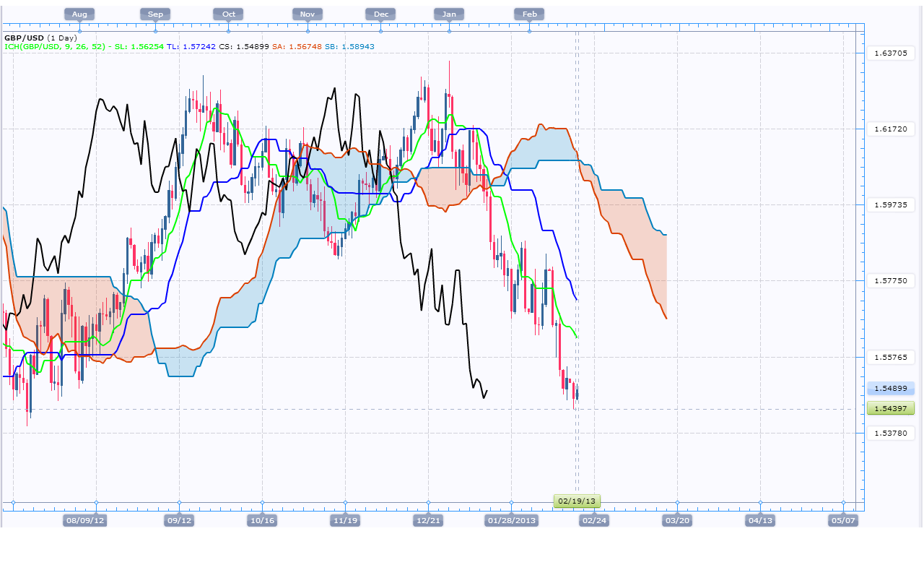Select the 02/24 date label
Image resolution: width=924 pixels, height=565 pixels.
click(x=594, y=520)
